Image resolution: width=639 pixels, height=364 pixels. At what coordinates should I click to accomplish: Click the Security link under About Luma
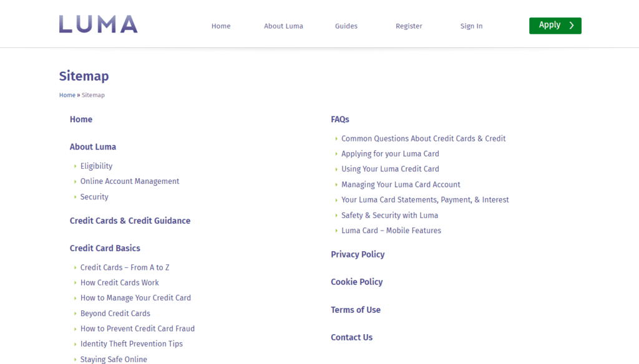pos(94,196)
